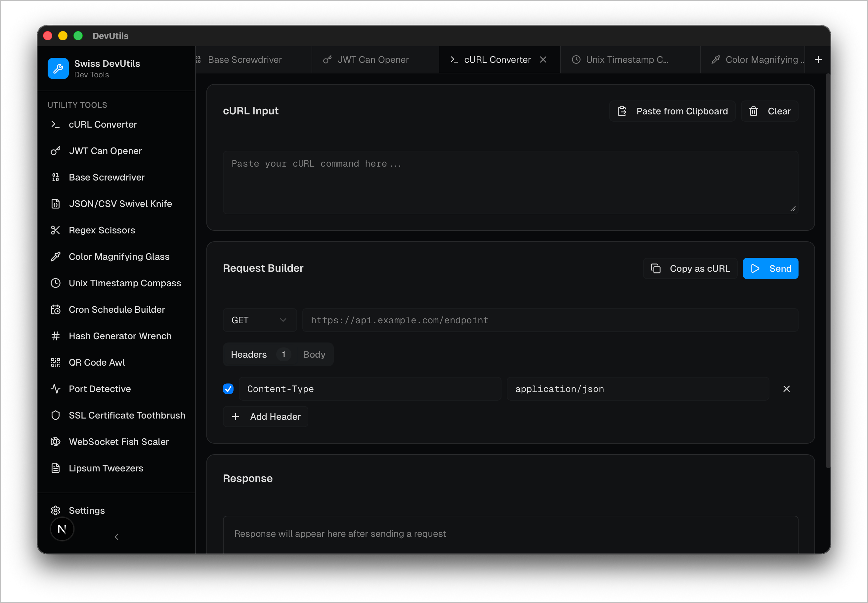The image size is (868, 603).
Task: Click the Cron Schedule Builder calendar icon
Action: point(56,309)
